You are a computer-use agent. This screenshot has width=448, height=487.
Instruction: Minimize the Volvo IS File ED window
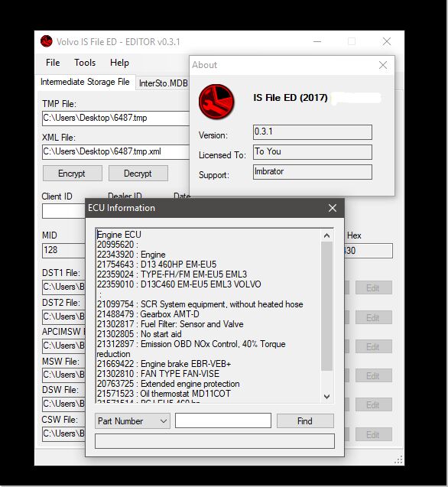tap(317, 41)
